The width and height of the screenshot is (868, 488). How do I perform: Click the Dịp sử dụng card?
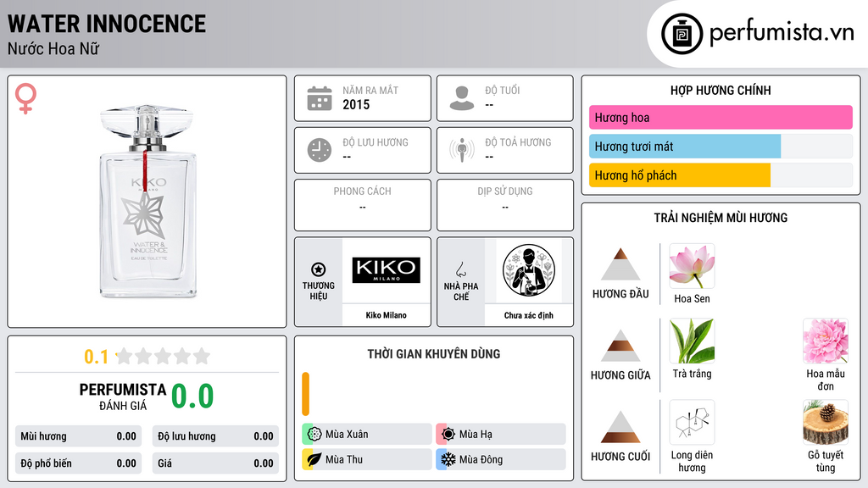pyautogui.click(x=505, y=205)
